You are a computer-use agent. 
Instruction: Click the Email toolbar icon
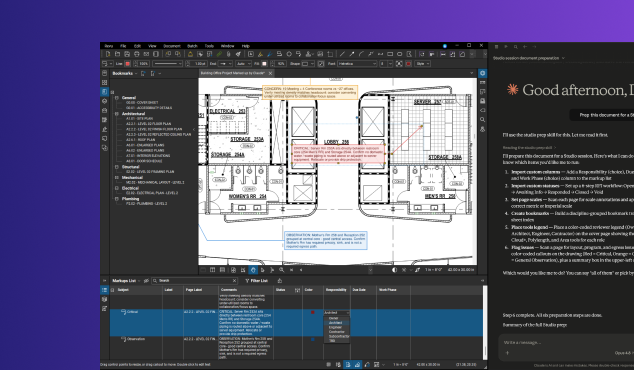point(146,54)
